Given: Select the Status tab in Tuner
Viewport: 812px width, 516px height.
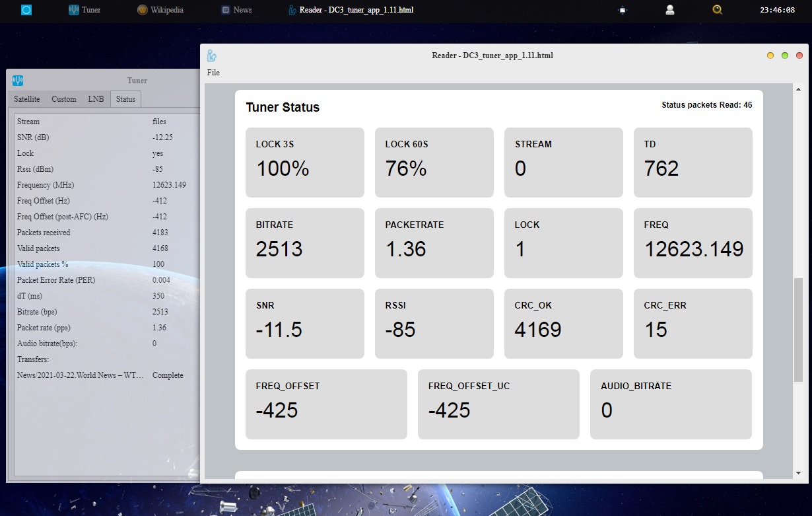Looking at the screenshot, I should point(125,99).
